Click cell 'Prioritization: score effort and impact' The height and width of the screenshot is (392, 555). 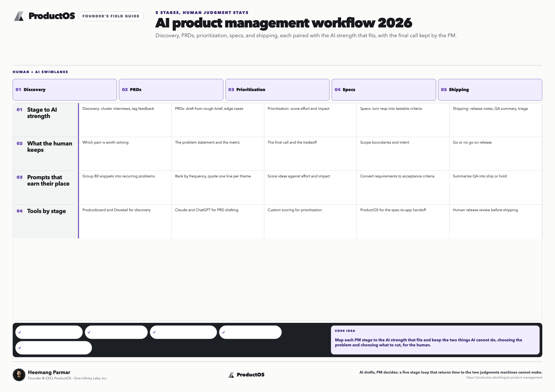[x=310, y=120]
